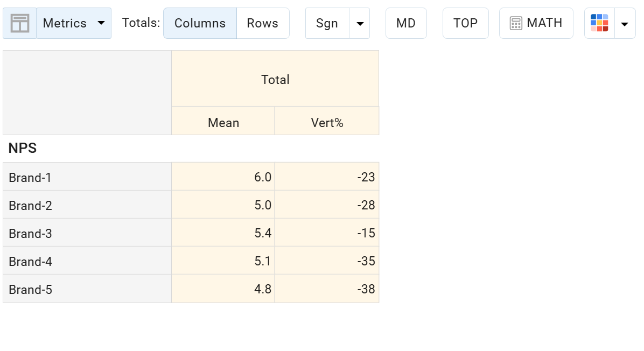The image size is (644, 351).
Task: Toggle significance with the Sgn button
Action: coord(327,23)
